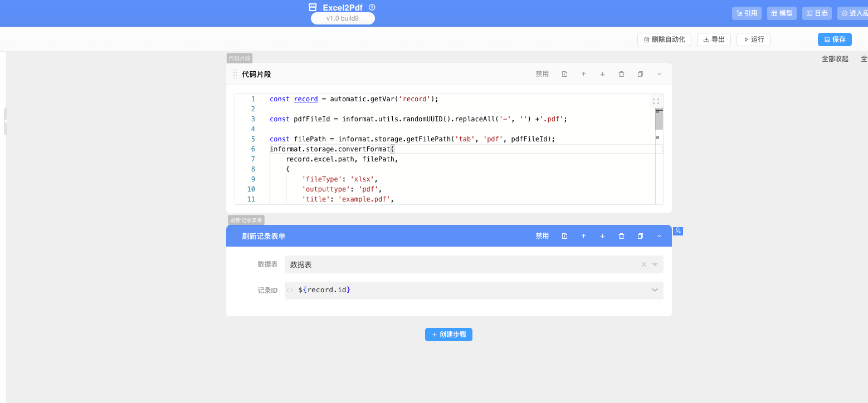Click the code editor vertical scrollbar
868x403 pixels.
[x=659, y=120]
